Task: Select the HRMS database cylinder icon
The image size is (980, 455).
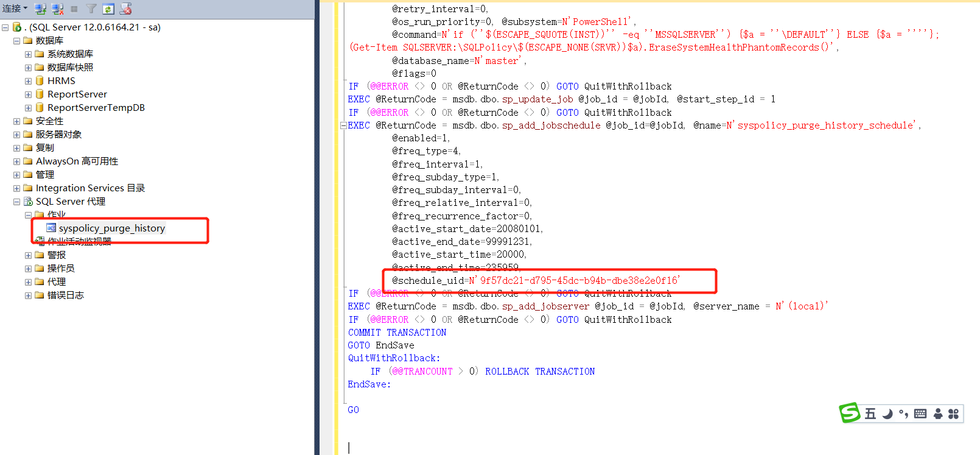Action: click(x=40, y=80)
